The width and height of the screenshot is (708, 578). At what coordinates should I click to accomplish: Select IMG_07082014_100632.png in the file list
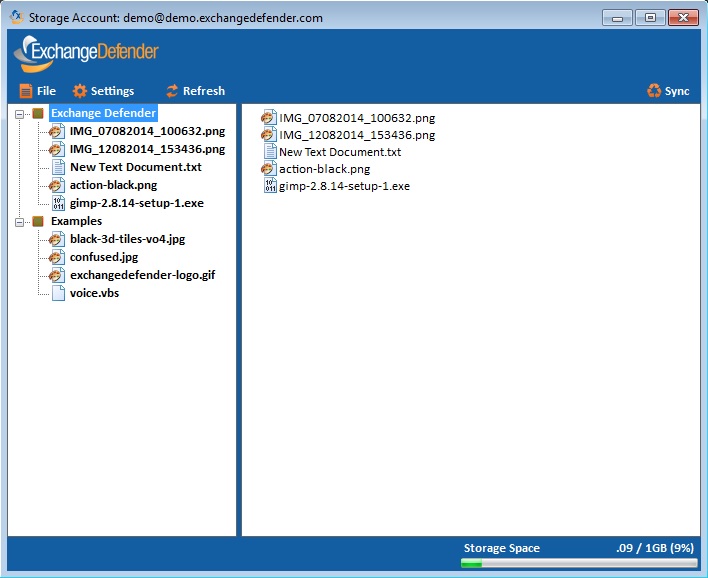click(x=356, y=118)
